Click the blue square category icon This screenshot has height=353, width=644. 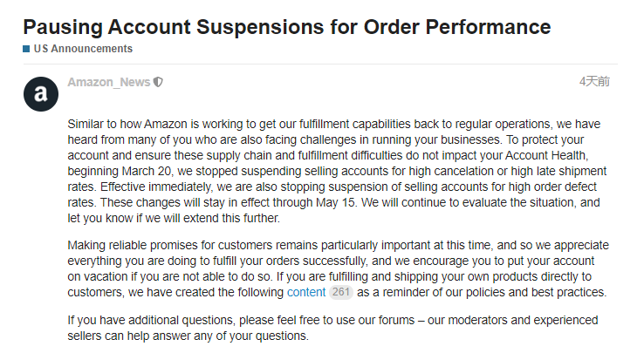point(26,49)
